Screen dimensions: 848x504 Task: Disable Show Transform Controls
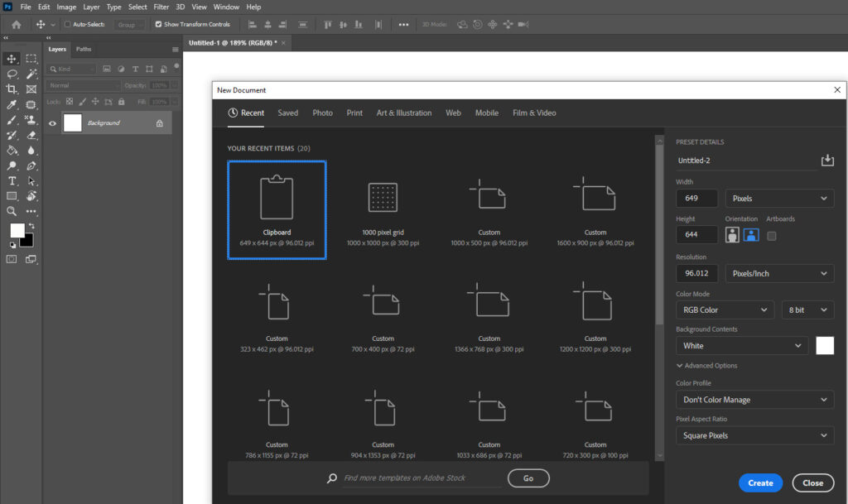pos(157,24)
